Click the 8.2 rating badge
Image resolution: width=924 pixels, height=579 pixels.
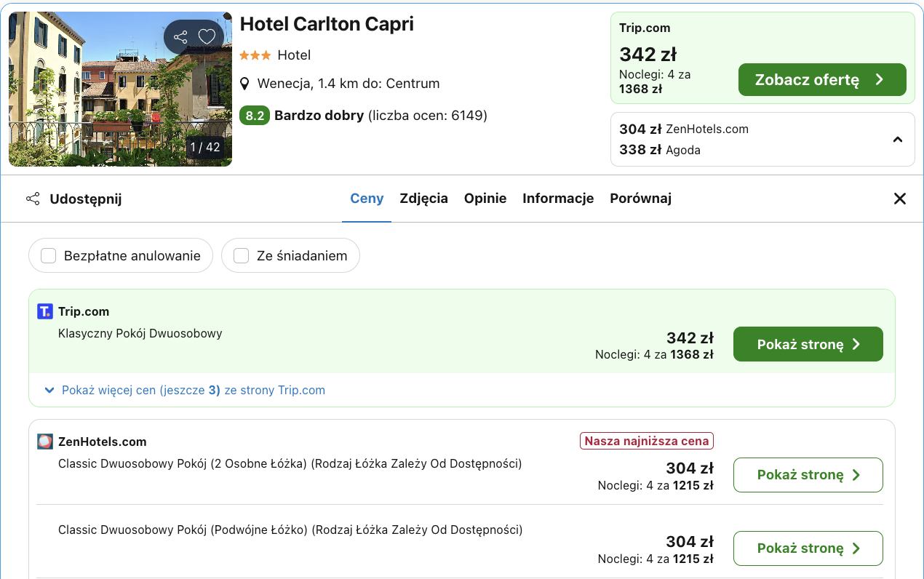pos(255,115)
